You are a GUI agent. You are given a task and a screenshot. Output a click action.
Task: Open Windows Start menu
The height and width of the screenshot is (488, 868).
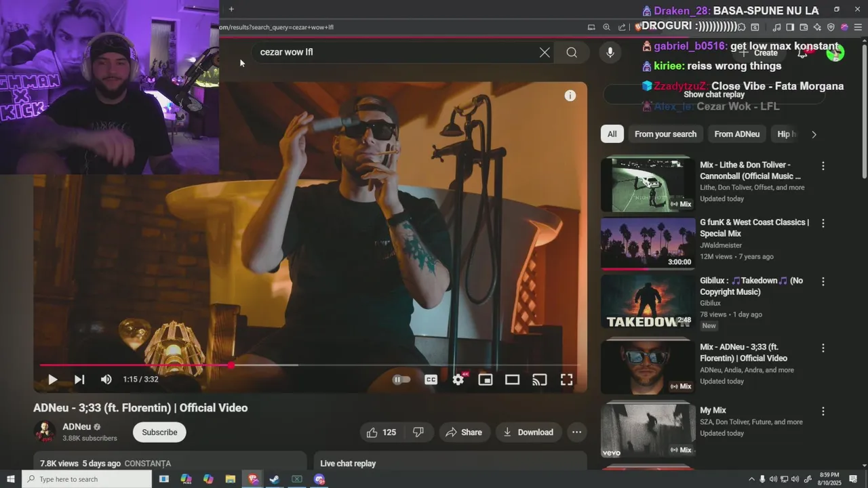(x=10, y=479)
